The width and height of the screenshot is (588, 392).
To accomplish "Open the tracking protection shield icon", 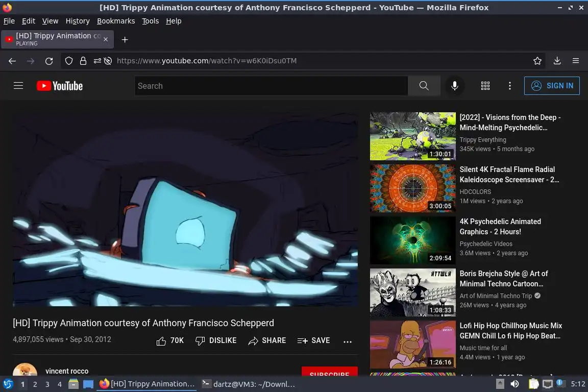I will pyautogui.click(x=68, y=61).
